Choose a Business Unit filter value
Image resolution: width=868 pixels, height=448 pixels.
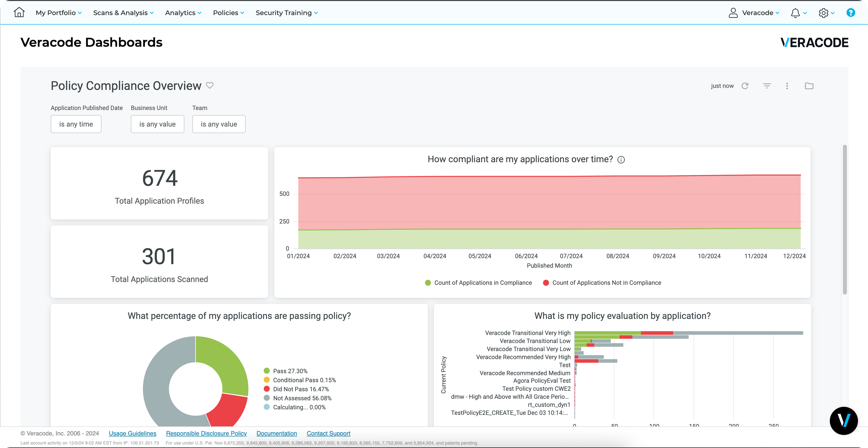click(x=157, y=124)
